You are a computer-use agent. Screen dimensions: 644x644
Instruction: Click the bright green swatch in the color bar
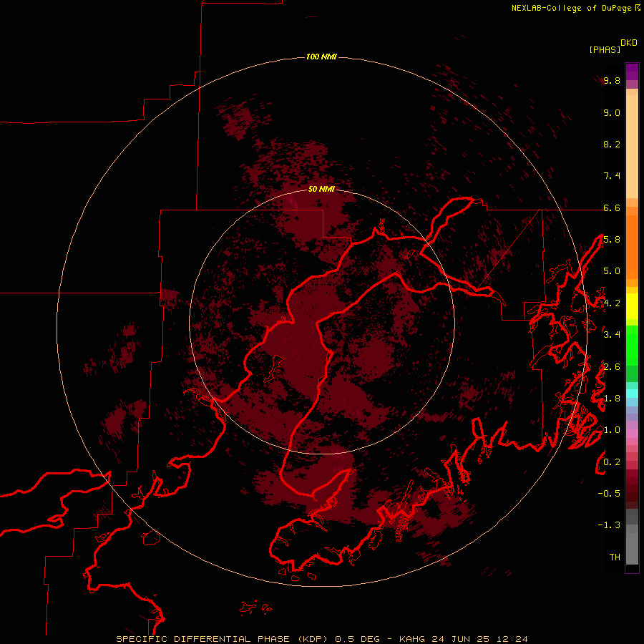632,349
